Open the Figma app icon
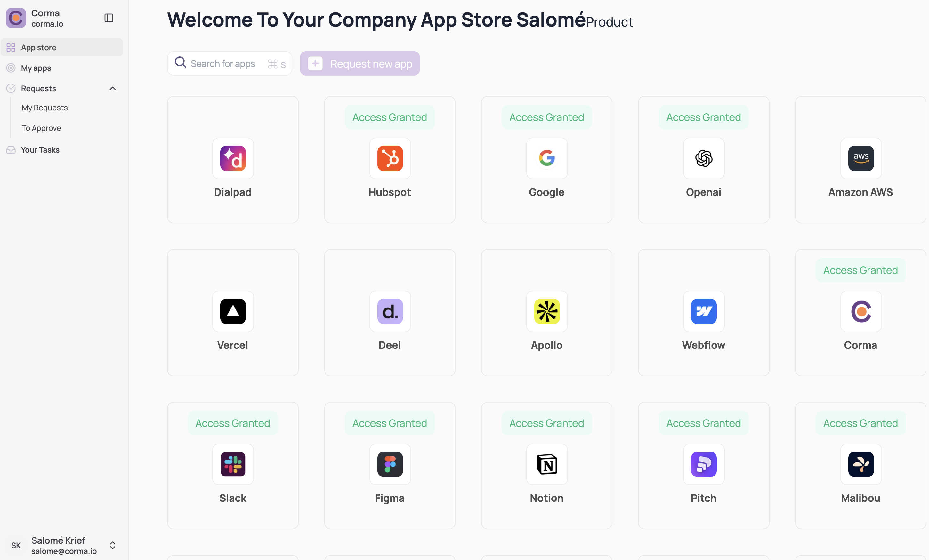Screen dimensions: 929x560 point(390,464)
